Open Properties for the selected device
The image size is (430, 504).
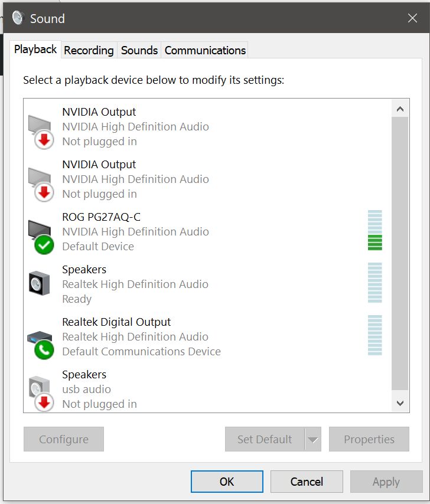pos(369,439)
